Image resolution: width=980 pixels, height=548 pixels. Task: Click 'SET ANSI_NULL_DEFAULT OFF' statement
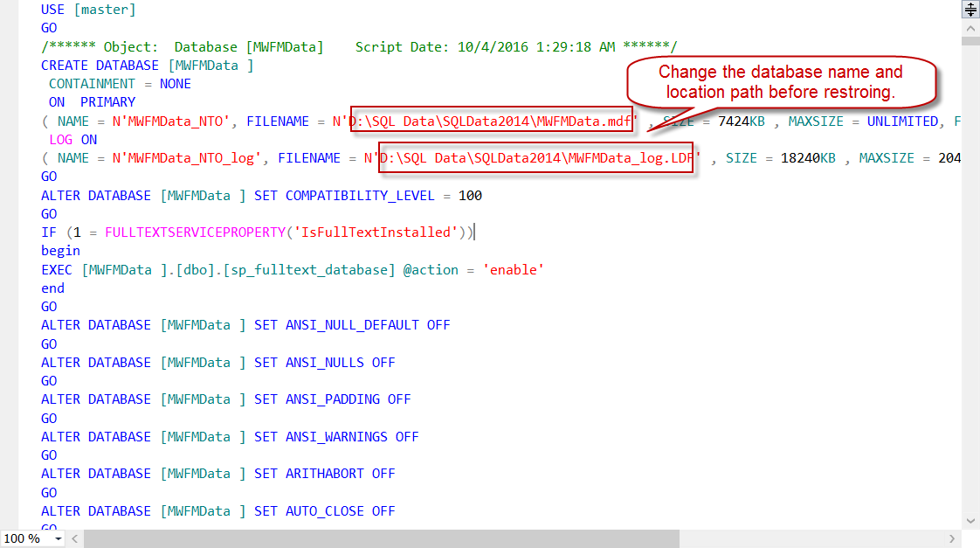(x=352, y=325)
